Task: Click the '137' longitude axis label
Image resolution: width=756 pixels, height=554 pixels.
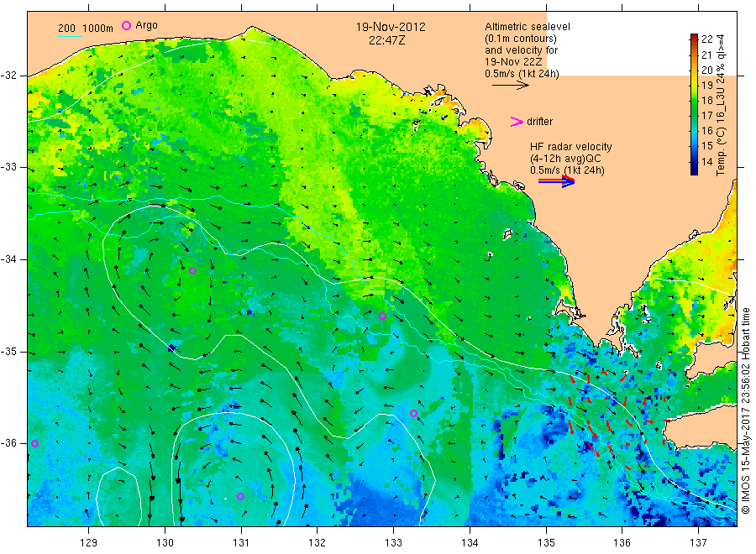Action: pyautogui.click(x=698, y=543)
